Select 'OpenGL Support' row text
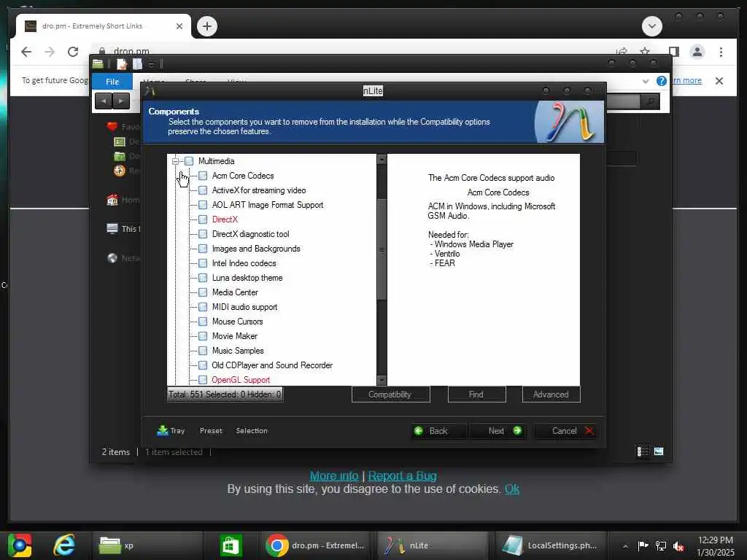This screenshot has width=747, height=560. (241, 380)
